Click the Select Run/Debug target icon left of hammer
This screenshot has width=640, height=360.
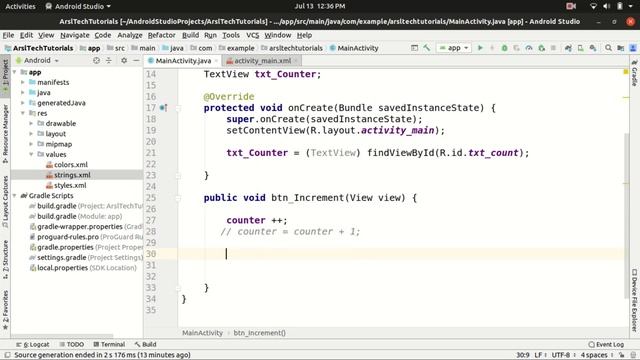click(414, 48)
